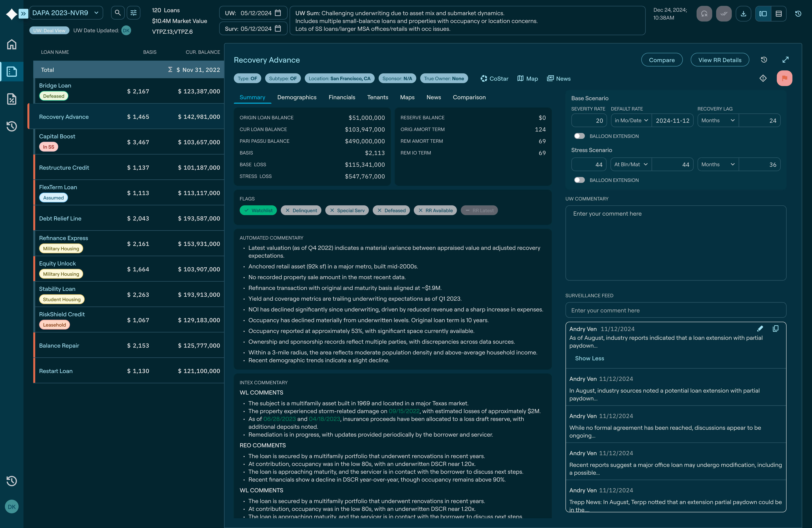812x528 pixels.
Task: Toggle Stress Scenario balloon extension
Action: point(579,180)
